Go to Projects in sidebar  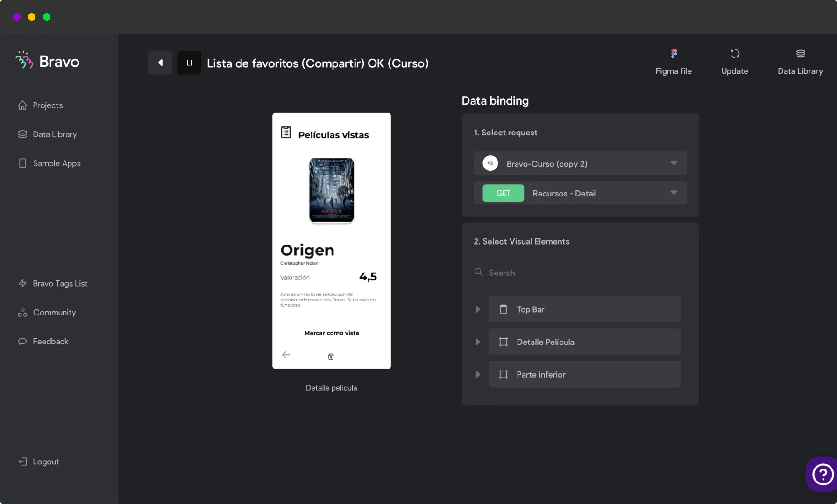pos(47,105)
